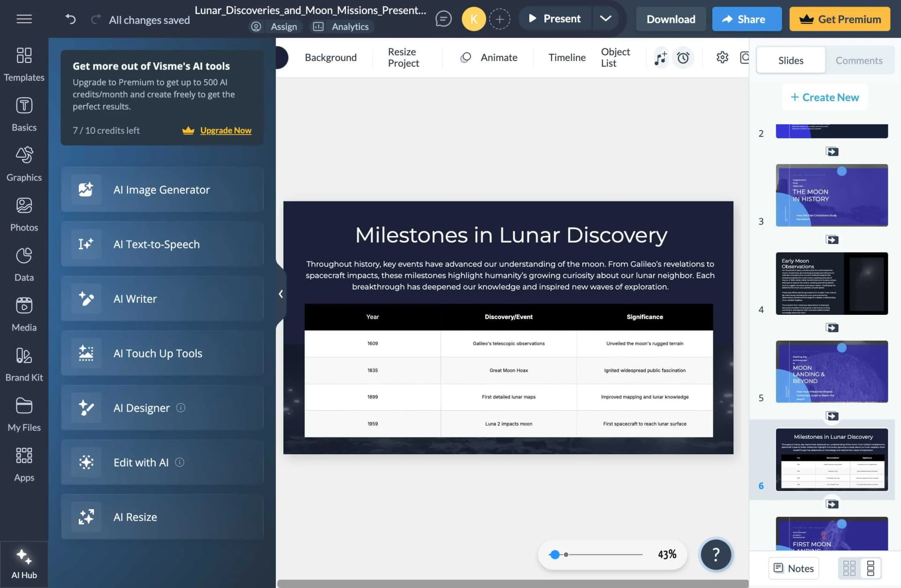
Task: Open the settings gear icon
Action: tap(722, 57)
